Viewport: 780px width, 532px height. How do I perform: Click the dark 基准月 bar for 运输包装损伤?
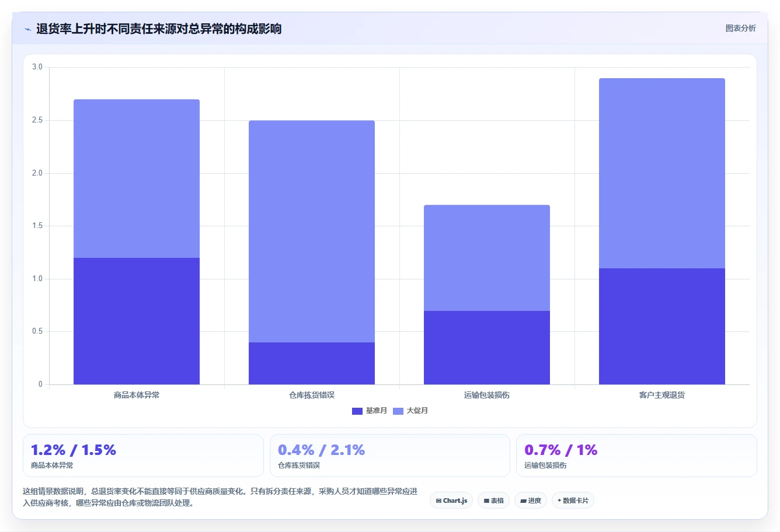pyautogui.click(x=487, y=348)
